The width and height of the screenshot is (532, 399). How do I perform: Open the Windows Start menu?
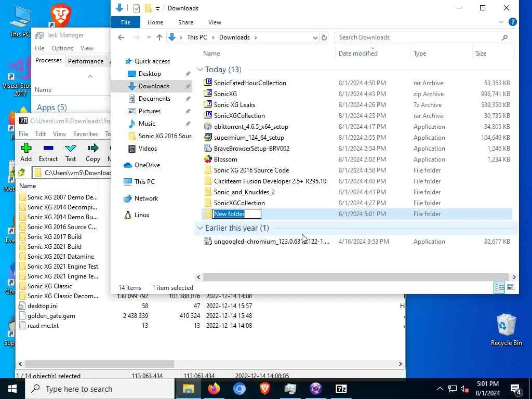point(12,389)
